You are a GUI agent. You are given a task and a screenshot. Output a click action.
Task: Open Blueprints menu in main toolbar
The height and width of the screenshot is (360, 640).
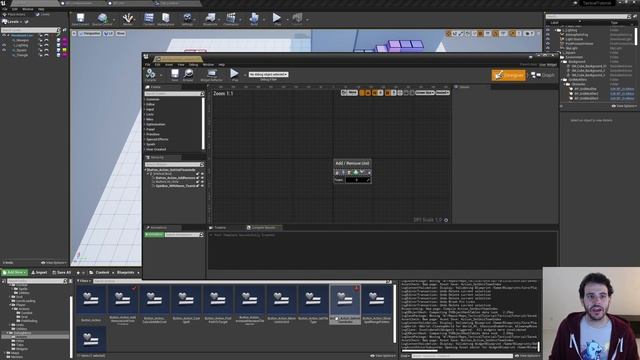click(210, 19)
